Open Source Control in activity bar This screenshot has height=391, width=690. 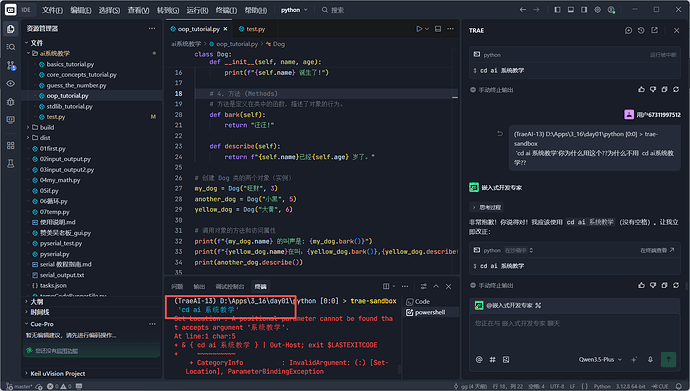(x=11, y=66)
